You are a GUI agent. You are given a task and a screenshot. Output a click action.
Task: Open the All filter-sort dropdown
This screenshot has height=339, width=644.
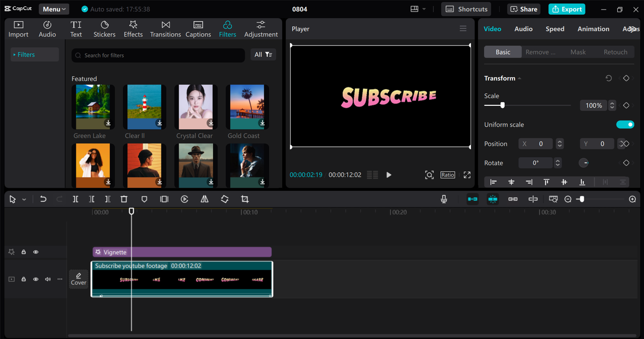click(x=263, y=55)
